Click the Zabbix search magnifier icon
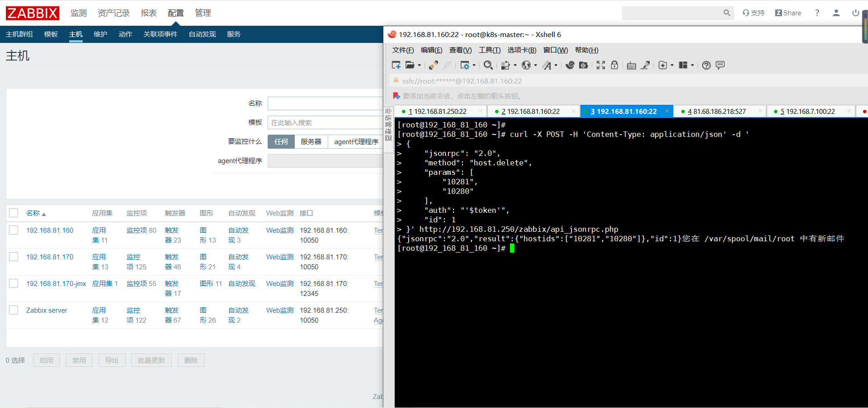868x408 pixels. point(726,13)
